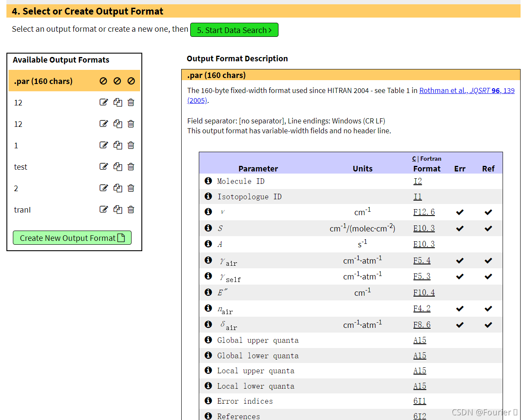Viewport: 524px width, 420px height.
Task: Show info for δ air parameter
Action: pos(208,324)
